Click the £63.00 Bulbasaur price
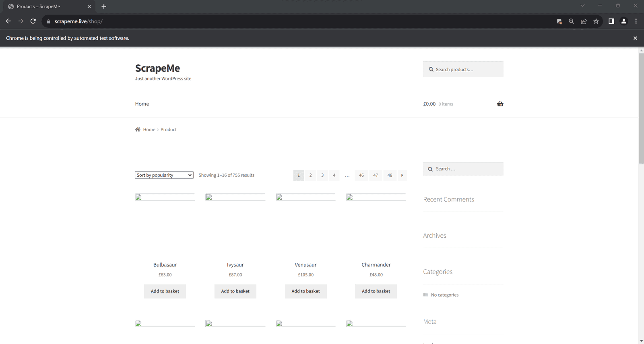644x344 pixels. (x=165, y=275)
